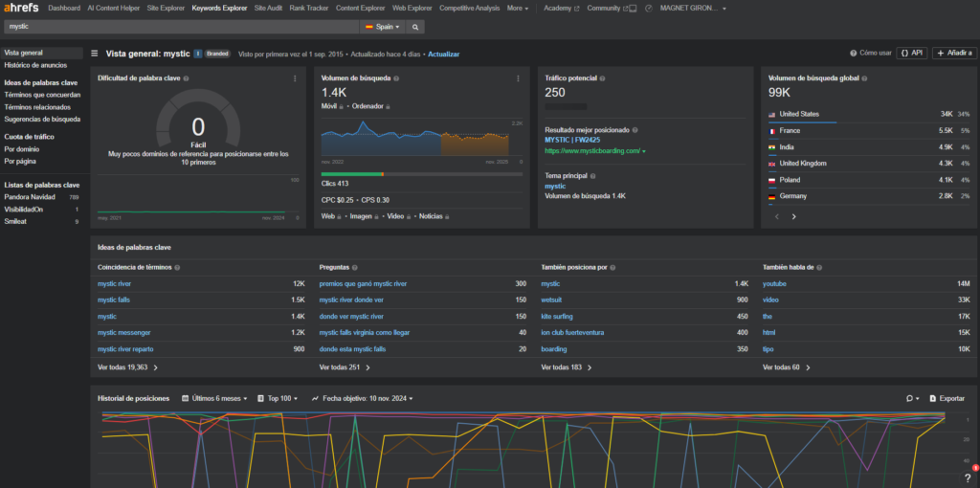The height and width of the screenshot is (488, 980).
Task: Open the help question mark bubble
Action: tap(968, 477)
